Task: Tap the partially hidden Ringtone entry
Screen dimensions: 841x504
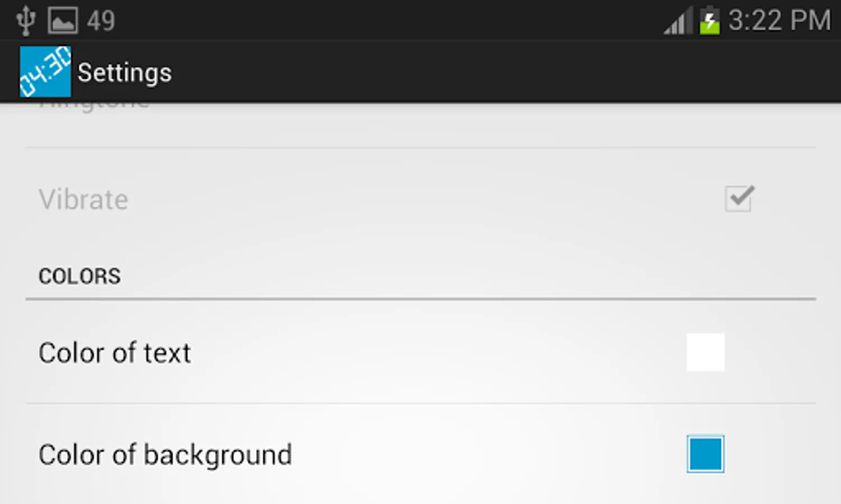Action: point(94,105)
